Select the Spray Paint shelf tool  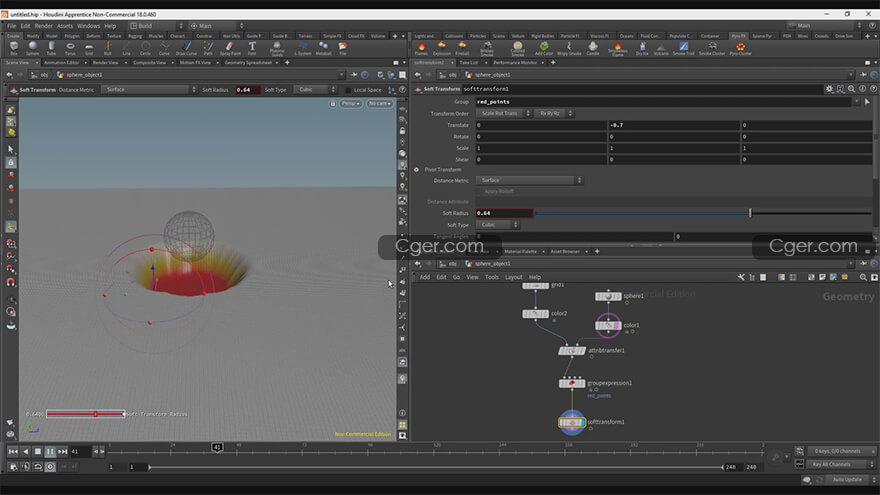coord(230,48)
